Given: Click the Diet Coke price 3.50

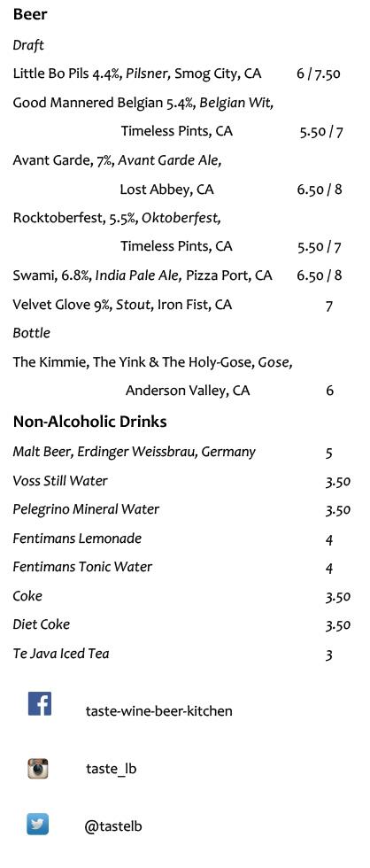Looking at the screenshot, I should tap(338, 625).
